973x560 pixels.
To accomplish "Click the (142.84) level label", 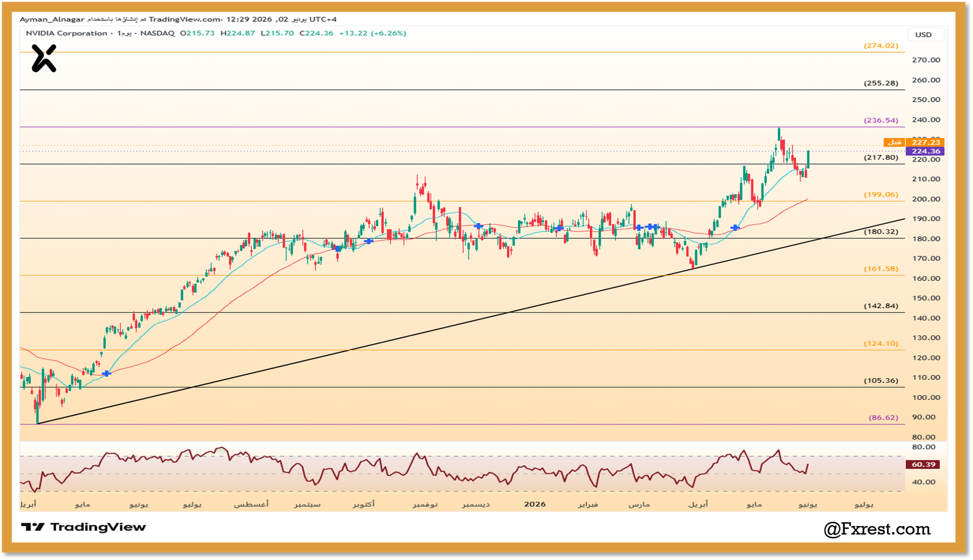I will 881,306.
